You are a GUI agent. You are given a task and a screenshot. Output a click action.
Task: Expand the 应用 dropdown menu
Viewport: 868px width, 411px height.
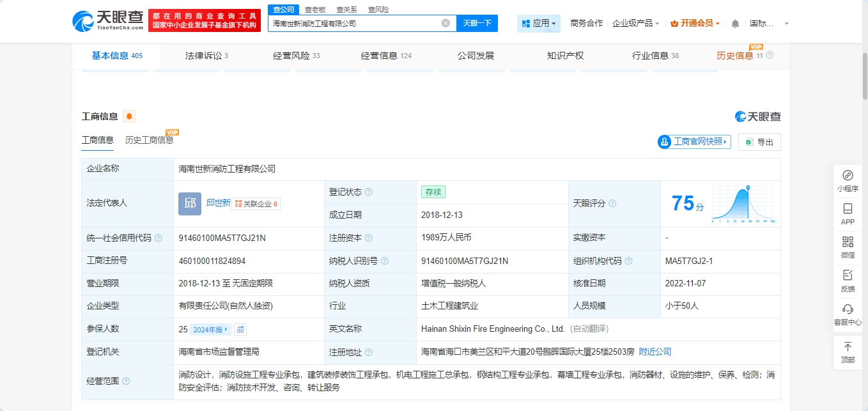[x=538, y=24]
